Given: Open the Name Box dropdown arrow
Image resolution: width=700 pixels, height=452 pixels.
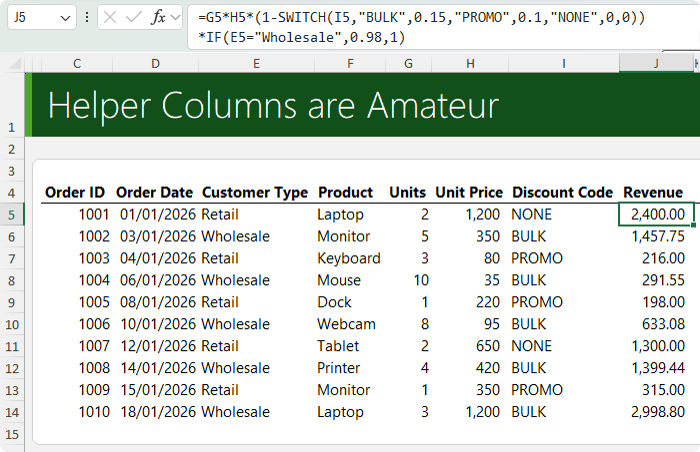Looking at the screenshot, I should (66, 18).
